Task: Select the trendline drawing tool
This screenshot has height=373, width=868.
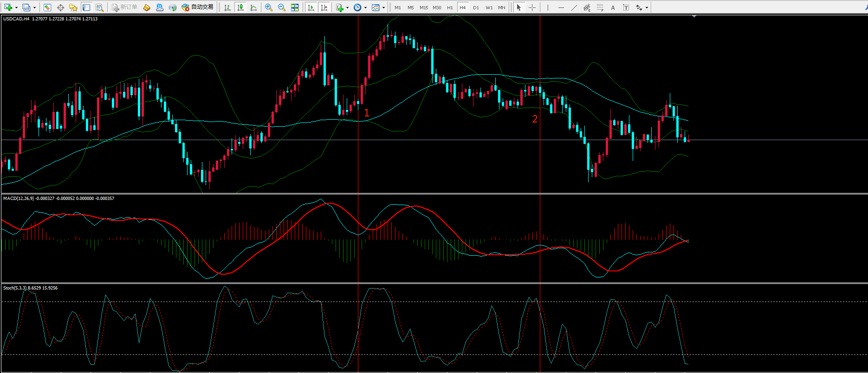Action: tap(574, 7)
